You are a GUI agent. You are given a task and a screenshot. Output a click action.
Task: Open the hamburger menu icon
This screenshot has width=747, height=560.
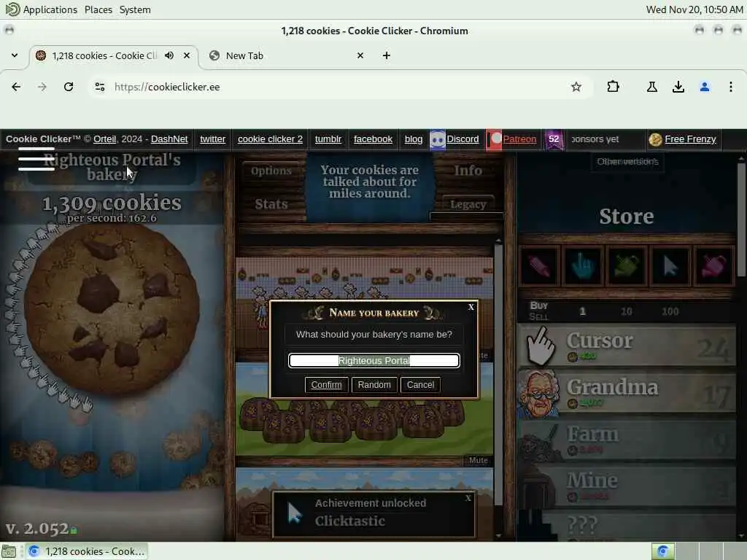(36, 159)
